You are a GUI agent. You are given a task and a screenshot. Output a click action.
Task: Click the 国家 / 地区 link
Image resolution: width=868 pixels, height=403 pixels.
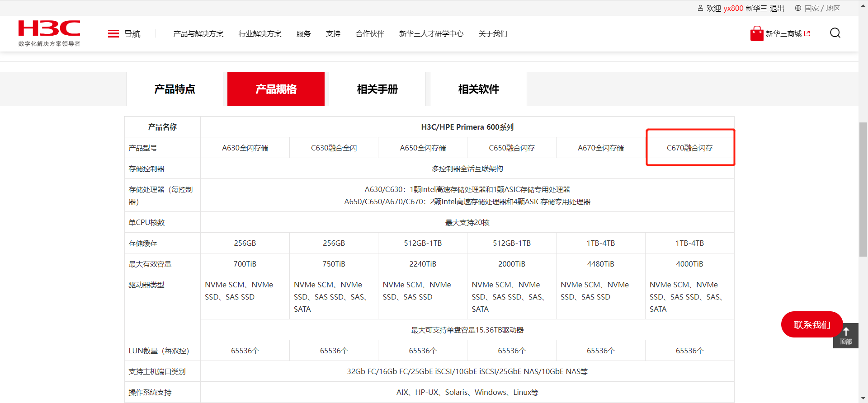822,8
